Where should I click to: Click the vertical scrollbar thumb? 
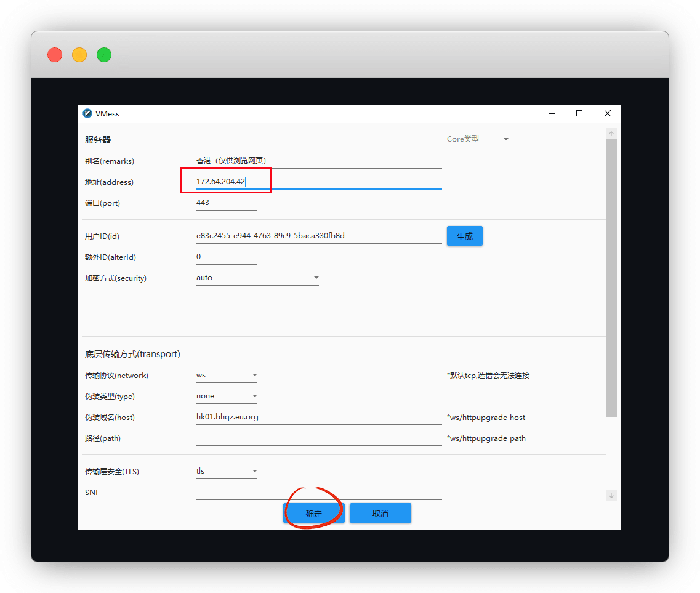[611, 277]
